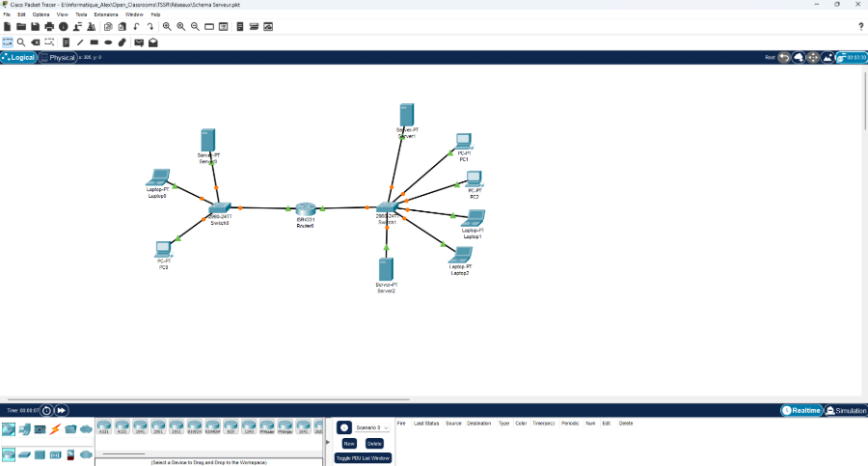Select the Draw Freeform tool
Viewport: 868px width, 466px height.
122,42
